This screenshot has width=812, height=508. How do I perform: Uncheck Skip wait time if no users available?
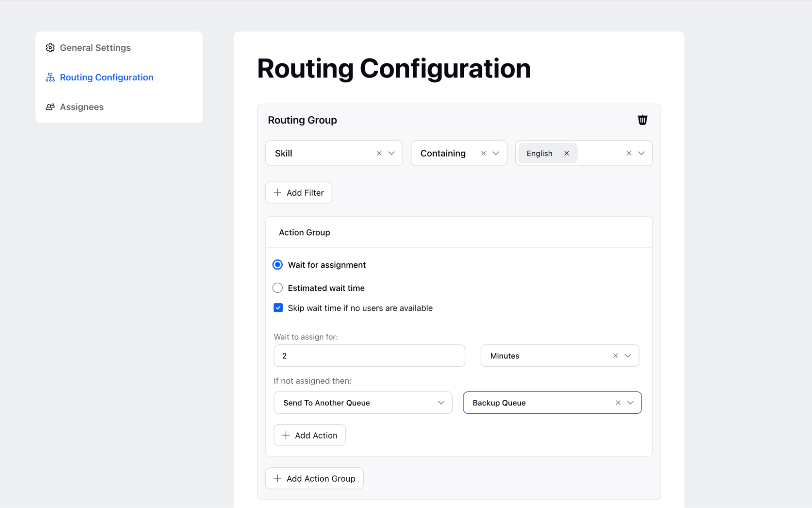pos(278,308)
